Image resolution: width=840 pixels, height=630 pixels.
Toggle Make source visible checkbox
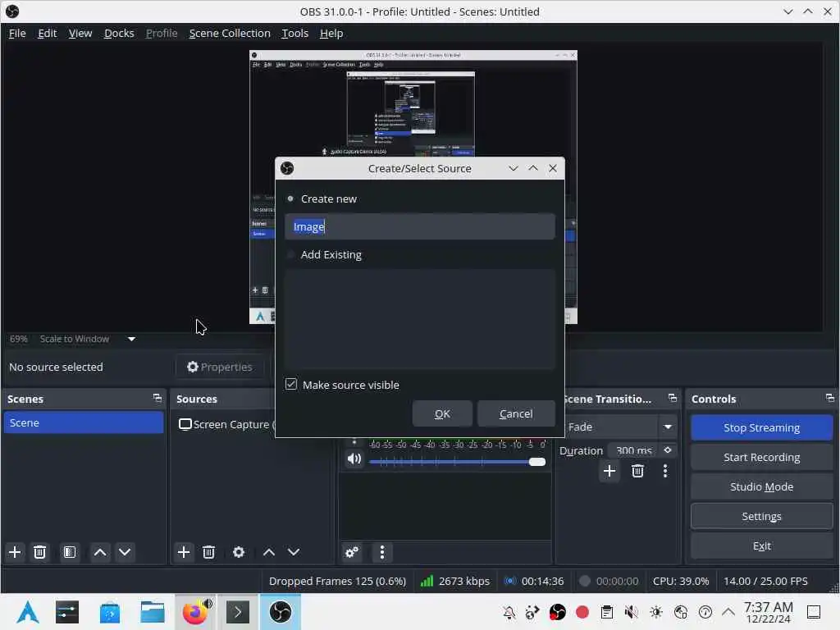pos(291,384)
